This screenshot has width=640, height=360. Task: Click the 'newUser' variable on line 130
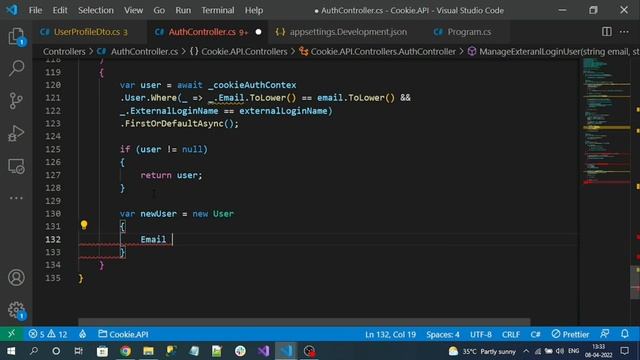158,214
